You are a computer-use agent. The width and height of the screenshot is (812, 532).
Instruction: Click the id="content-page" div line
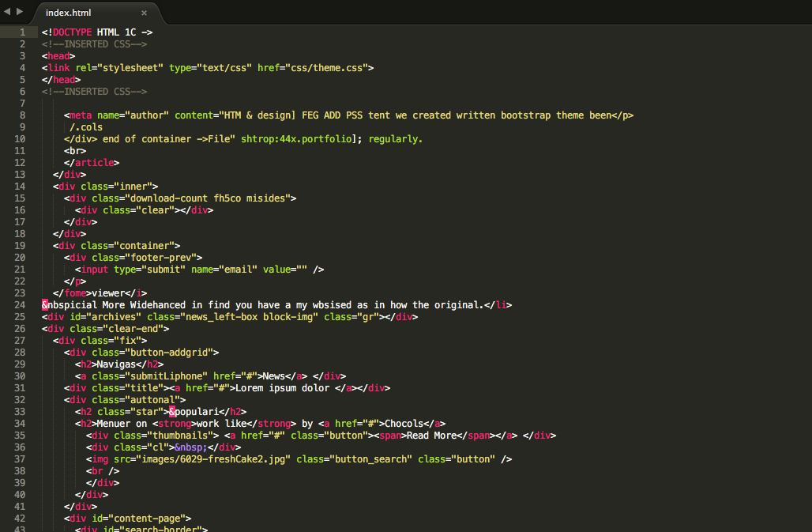tap(127, 519)
